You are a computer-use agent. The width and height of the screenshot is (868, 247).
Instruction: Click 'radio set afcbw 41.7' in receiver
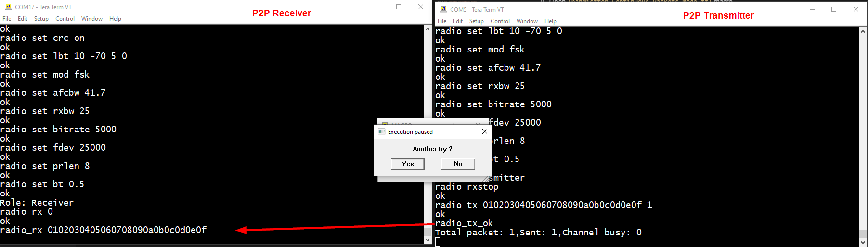pos(53,93)
